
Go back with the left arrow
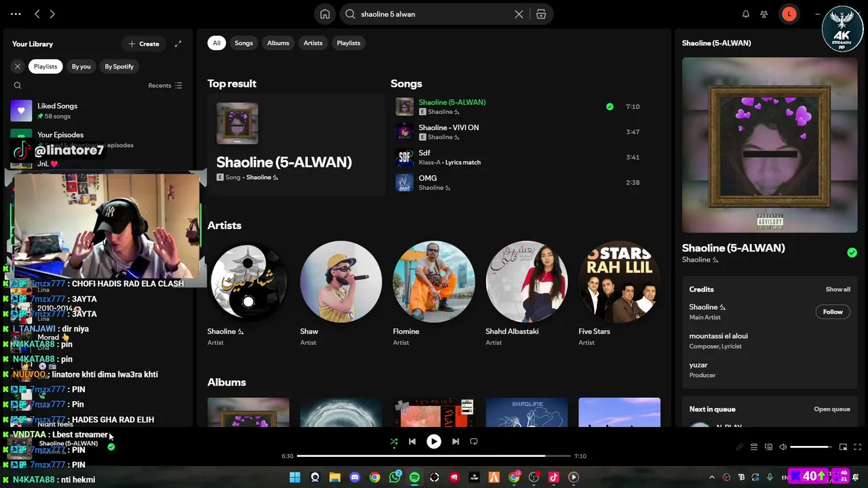(x=37, y=14)
